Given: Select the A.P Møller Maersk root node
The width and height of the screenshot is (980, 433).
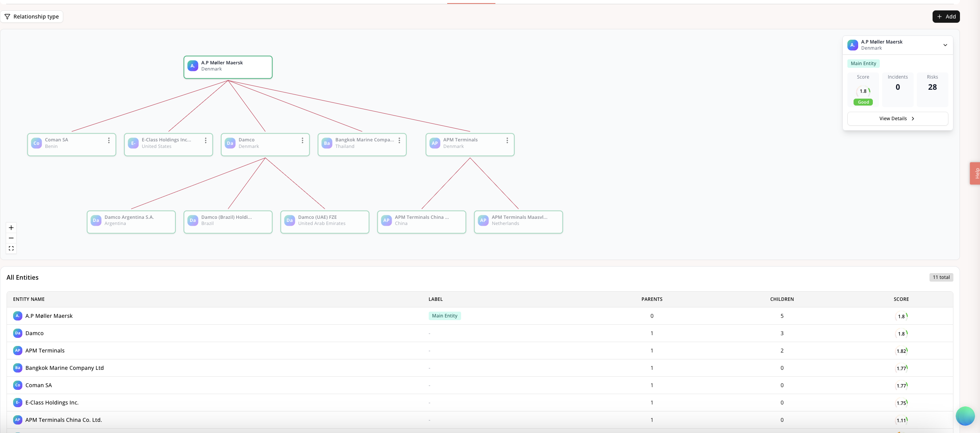Looking at the screenshot, I should (x=228, y=67).
